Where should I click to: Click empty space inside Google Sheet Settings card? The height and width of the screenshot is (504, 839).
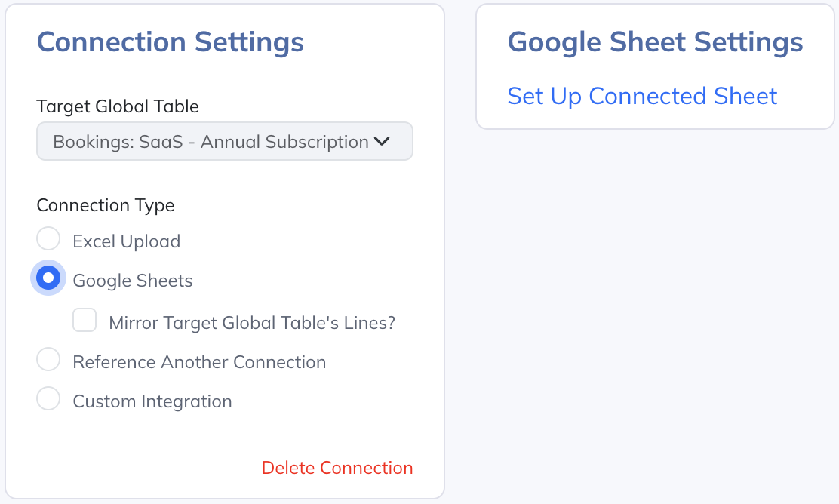pos(807,113)
